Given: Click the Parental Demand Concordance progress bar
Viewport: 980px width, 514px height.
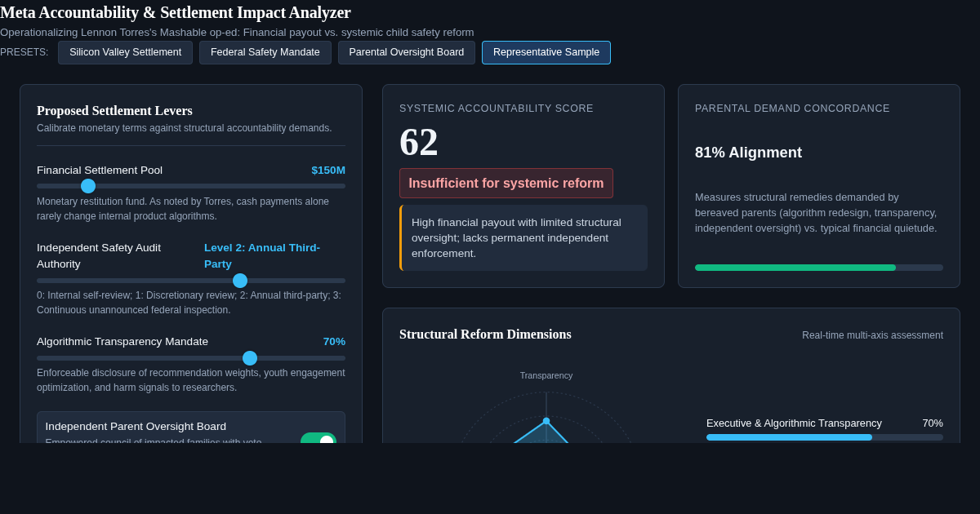Looking at the screenshot, I should tap(819, 268).
